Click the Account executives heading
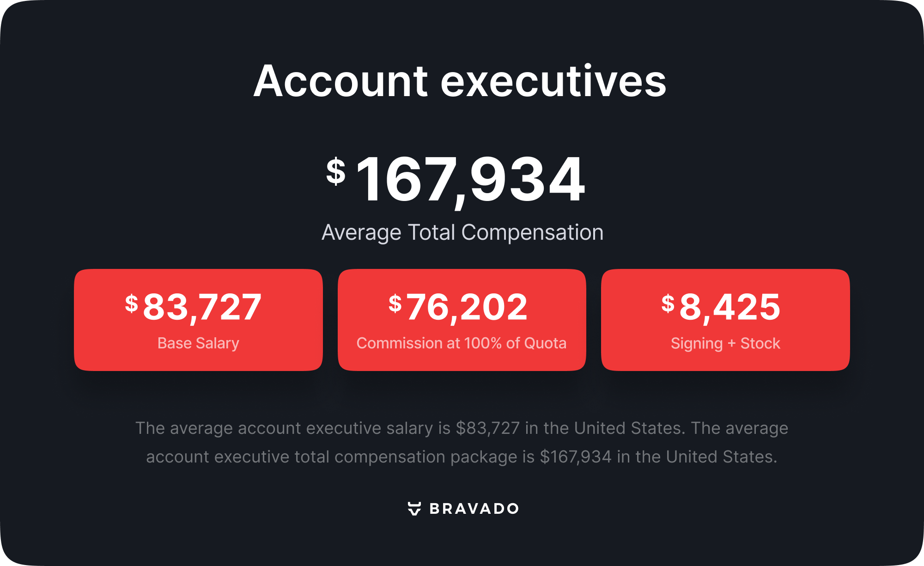This screenshot has height=566, width=924. pyautogui.click(x=460, y=81)
